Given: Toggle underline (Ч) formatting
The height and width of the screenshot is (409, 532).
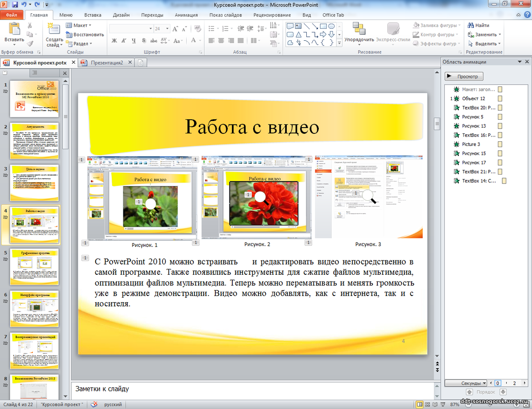Looking at the screenshot, I should [x=134, y=41].
